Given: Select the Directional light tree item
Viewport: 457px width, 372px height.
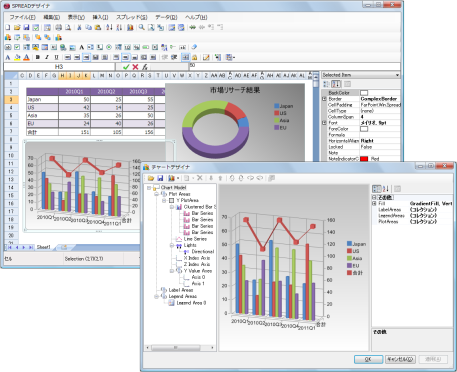Looking at the screenshot, I should [203, 252].
